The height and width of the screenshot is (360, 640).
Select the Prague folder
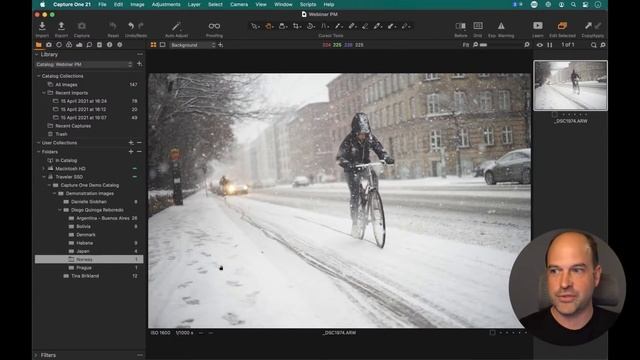84,268
